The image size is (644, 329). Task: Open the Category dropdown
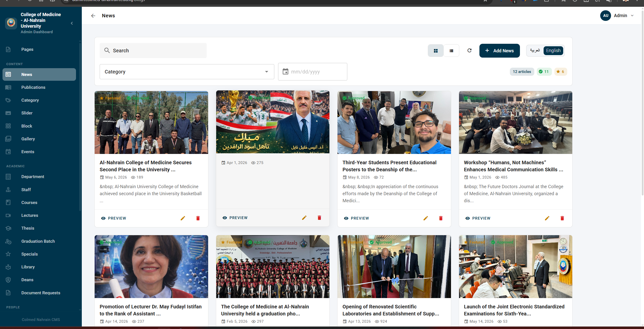click(187, 72)
